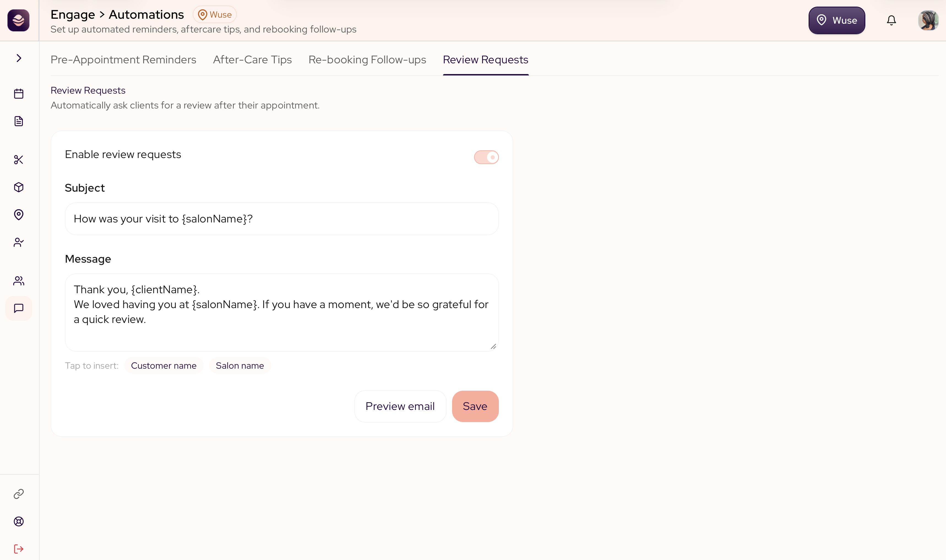Open the staff user-check sidebar icon
Image resolution: width=946 pixels, height=560 pixels.
18,242
